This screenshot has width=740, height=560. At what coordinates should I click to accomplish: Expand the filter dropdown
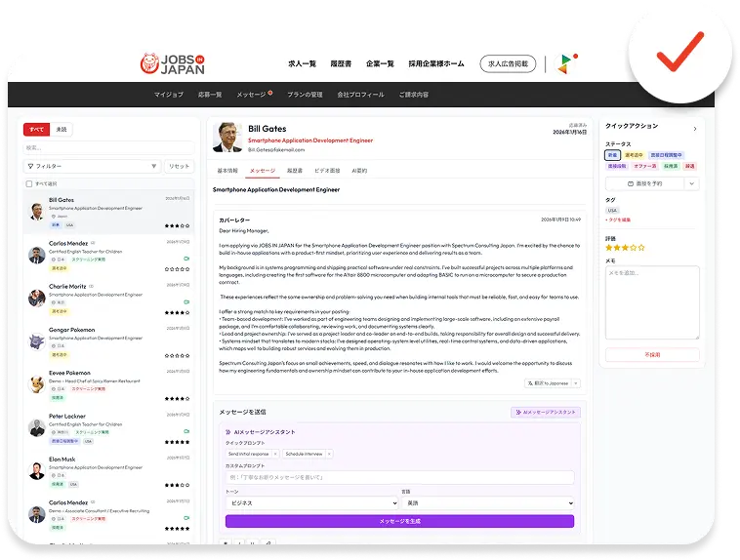coord(92,166)
